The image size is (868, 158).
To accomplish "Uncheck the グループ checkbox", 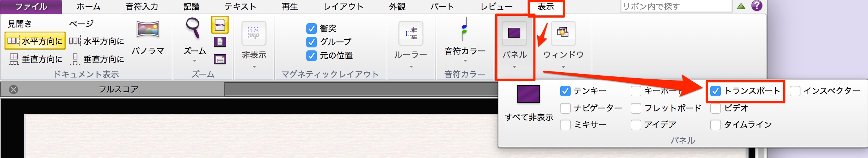I will (311, 42).
